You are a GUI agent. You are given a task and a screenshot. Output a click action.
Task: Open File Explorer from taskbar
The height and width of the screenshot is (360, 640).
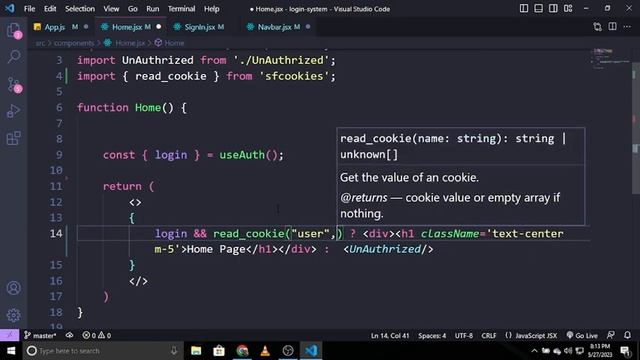coord(196,351)
